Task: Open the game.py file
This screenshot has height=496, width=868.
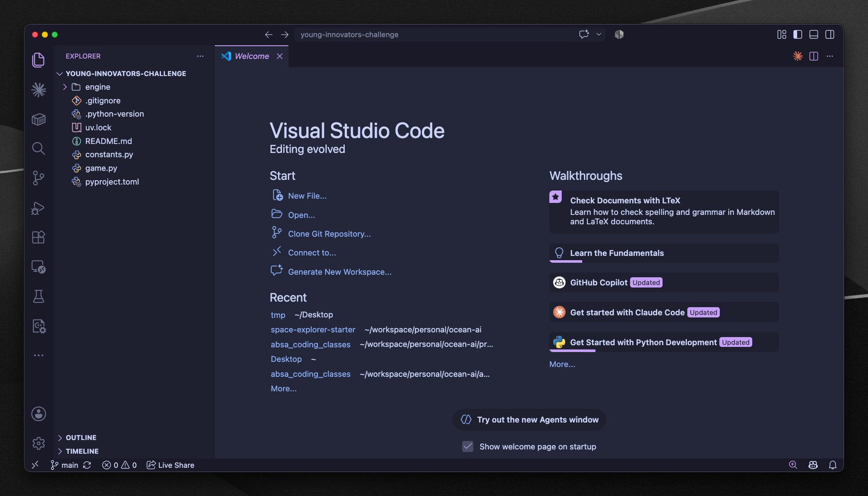Action: click(134, 168)
